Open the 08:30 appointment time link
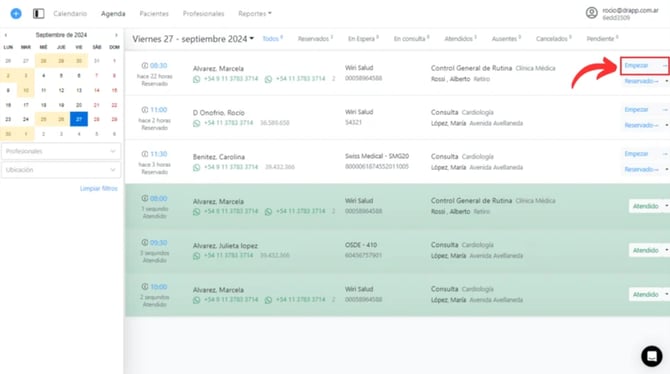 [x=159, y=65]
